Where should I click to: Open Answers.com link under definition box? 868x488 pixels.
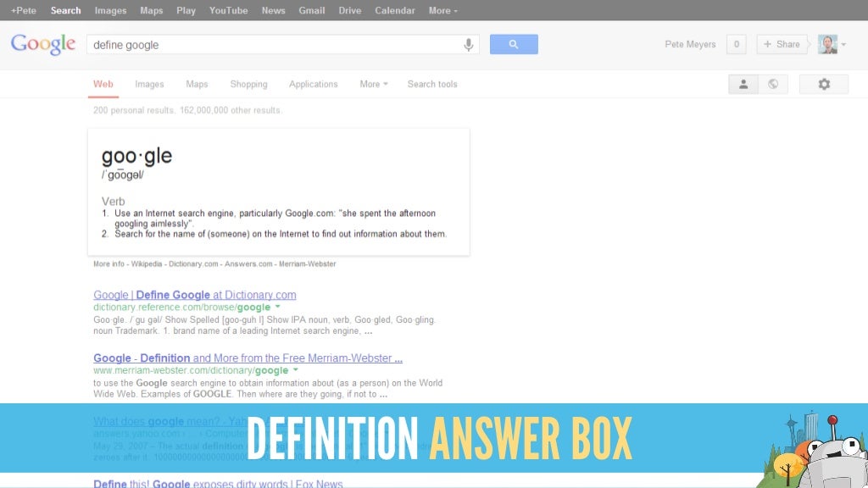point(248,264)
